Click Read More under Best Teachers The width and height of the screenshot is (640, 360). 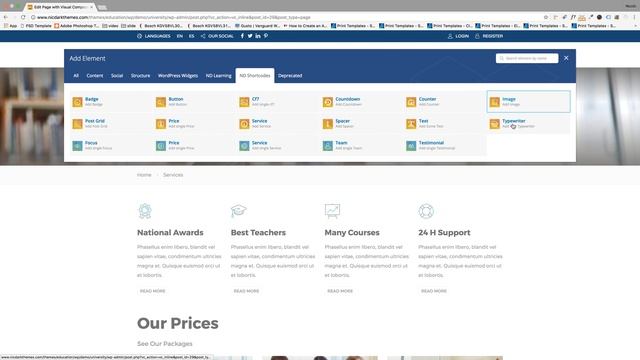pos(246,291)
